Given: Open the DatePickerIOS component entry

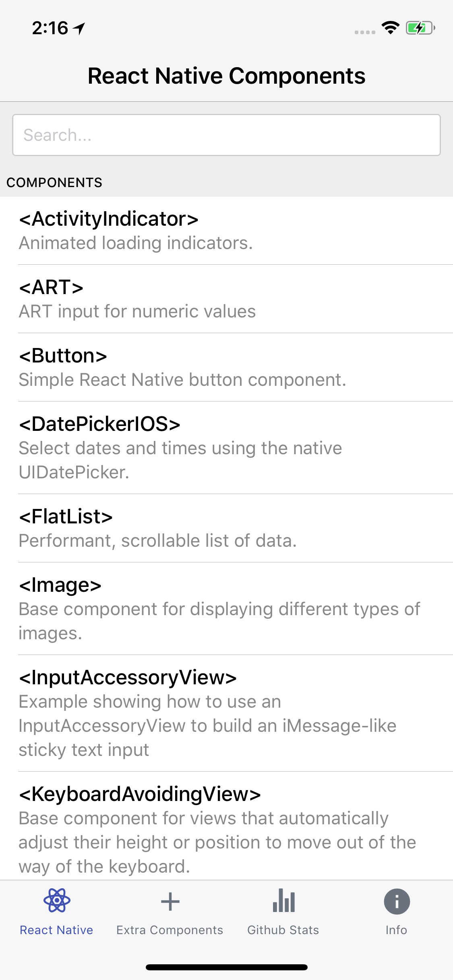Looking at the screenshot, I should [x=226, y=447].
